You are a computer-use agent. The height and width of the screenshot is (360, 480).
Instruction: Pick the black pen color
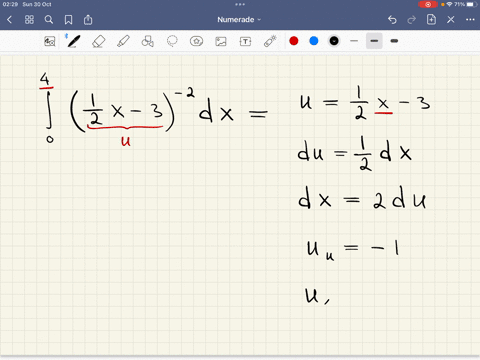[x=334, y=41]
